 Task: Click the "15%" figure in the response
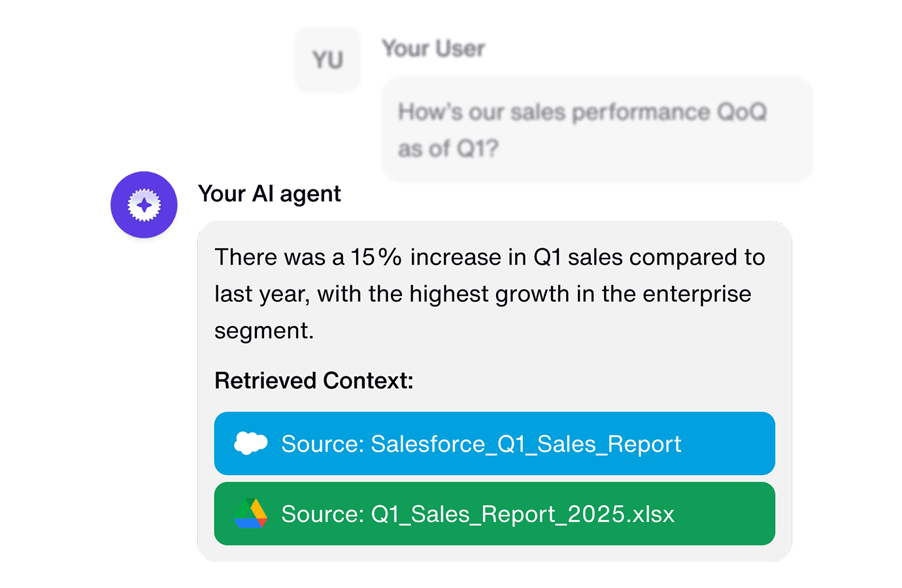(x=376, y=257)
